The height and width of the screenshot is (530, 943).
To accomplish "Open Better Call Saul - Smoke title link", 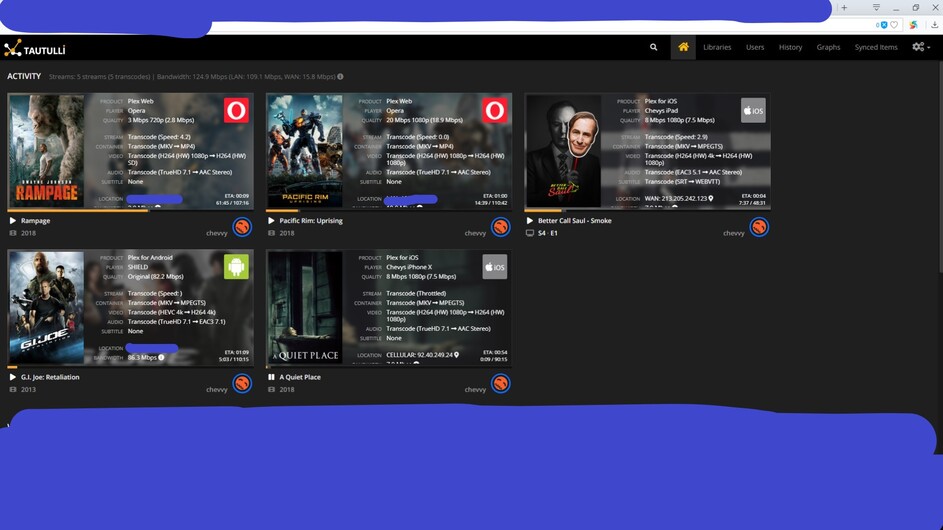I will [x=574, y=221].
